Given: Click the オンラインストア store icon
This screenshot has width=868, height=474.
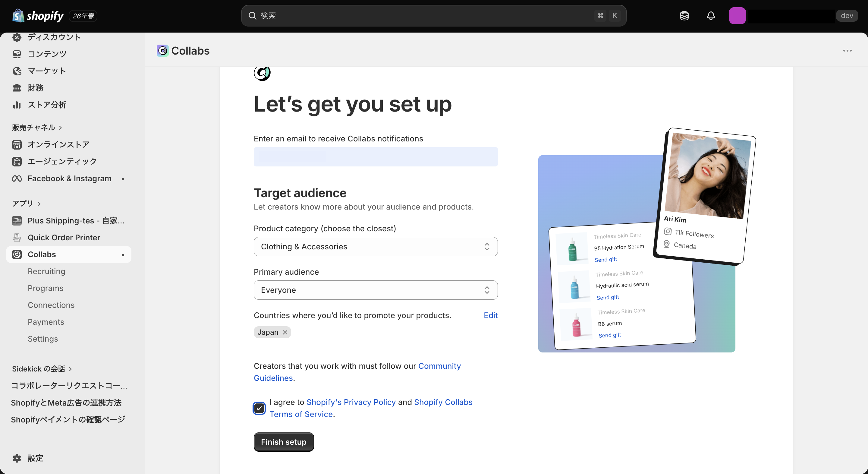Looking at the screenshot, I should pos(17,145).
